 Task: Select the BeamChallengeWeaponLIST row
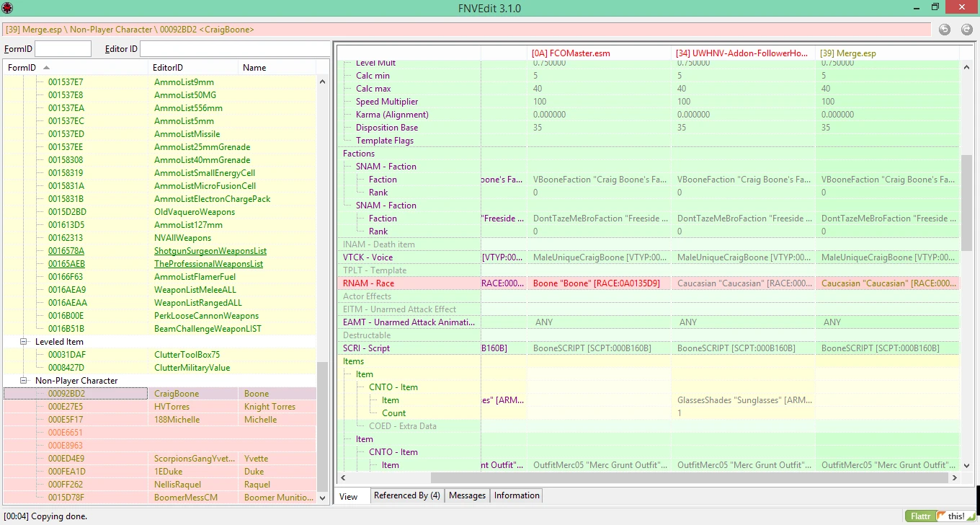[x=159, y=329]
